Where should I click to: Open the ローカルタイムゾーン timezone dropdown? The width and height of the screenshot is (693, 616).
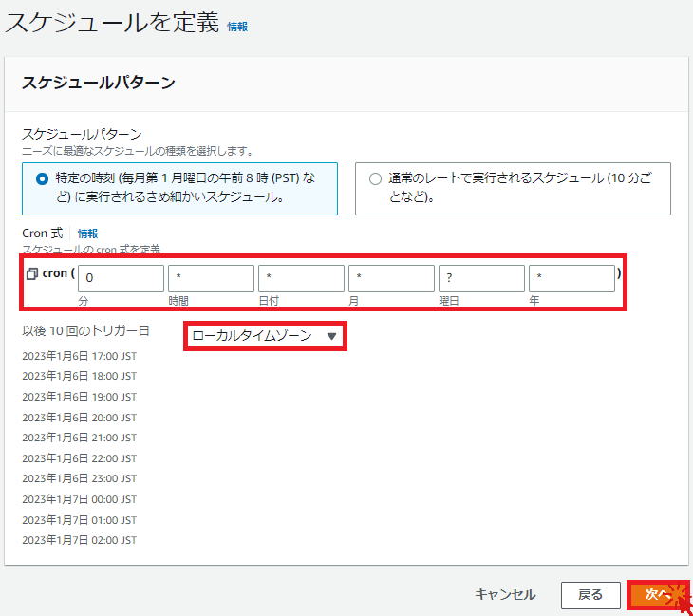click(264, 336)
